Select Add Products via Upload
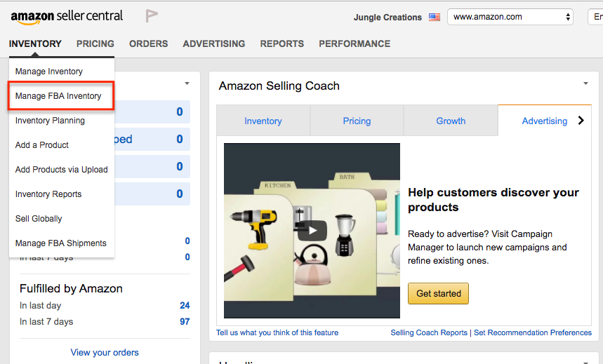The image size is (603, 364). (x=62, y=170)
